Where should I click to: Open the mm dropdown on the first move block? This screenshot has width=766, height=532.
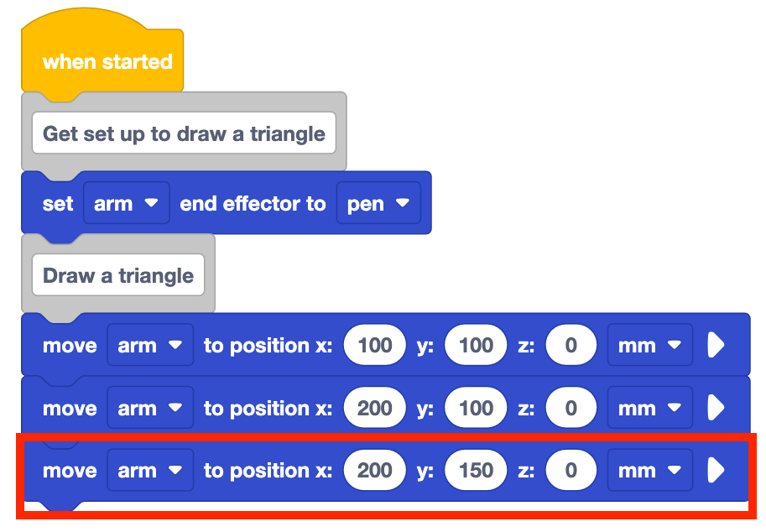click(x=649, y=346)
